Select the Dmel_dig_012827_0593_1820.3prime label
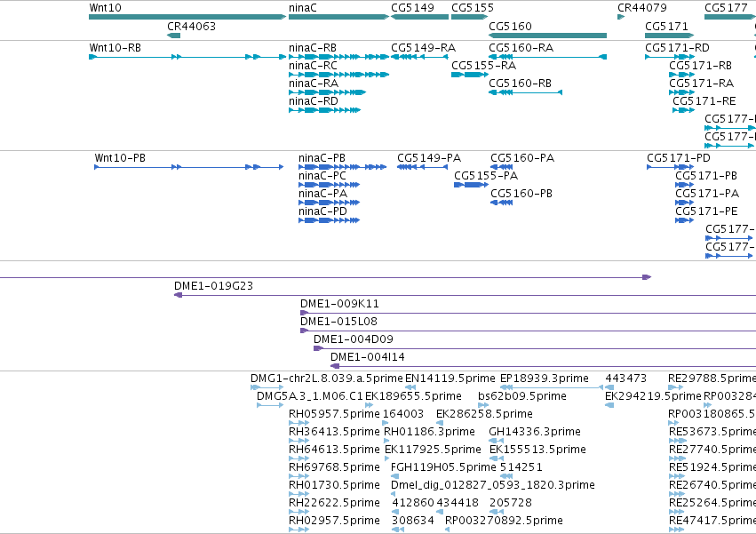756x534 pixels. (x=493, y=486)
